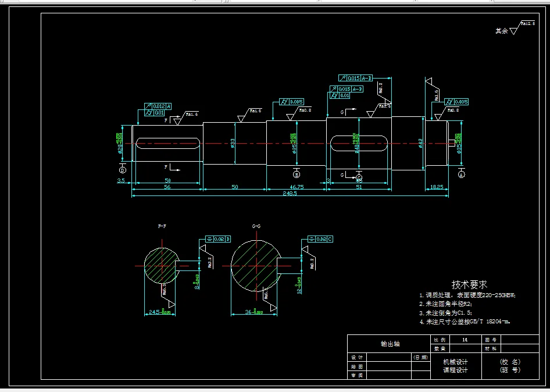550x392 pixels.
Task: Select the 0.012 A runout tolerance frame
Action: pos(158,106)
